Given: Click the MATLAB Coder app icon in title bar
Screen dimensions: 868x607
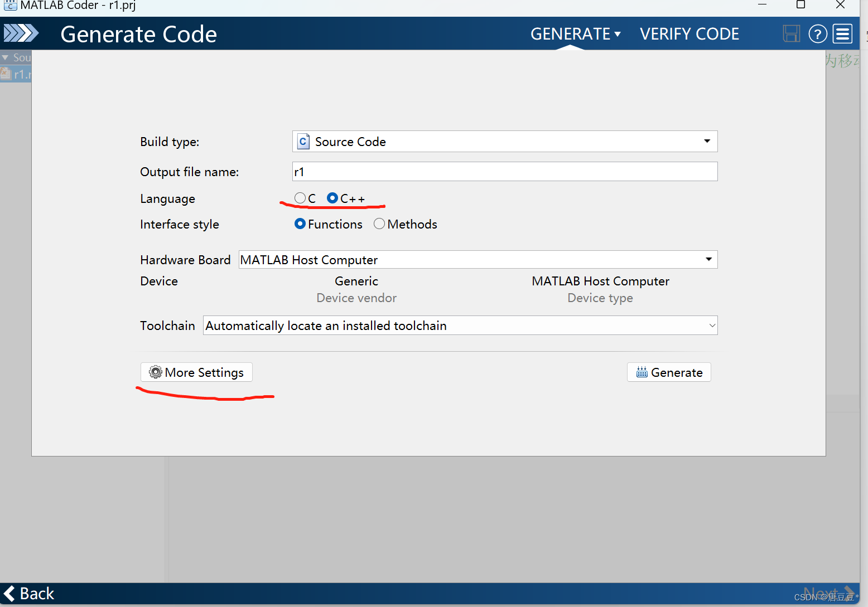Looking at the screenshot, I should click(10, 6).
